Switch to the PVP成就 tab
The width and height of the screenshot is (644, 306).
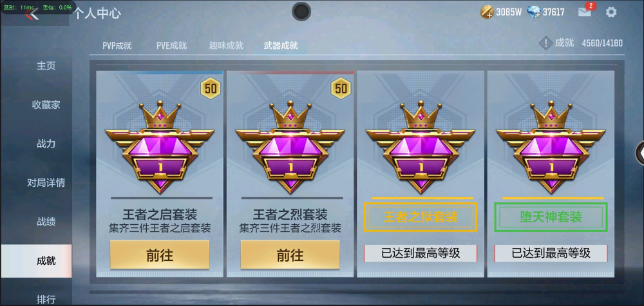pos(117,46)
